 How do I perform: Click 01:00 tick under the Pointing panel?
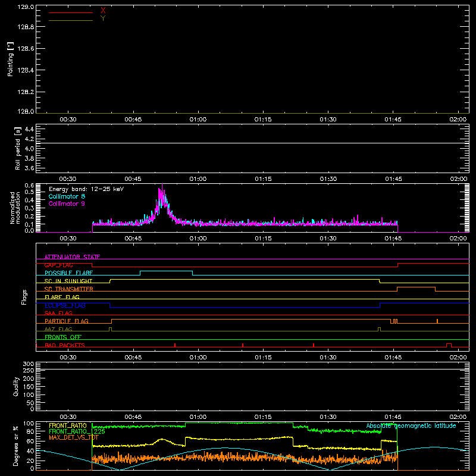[198, 120]
